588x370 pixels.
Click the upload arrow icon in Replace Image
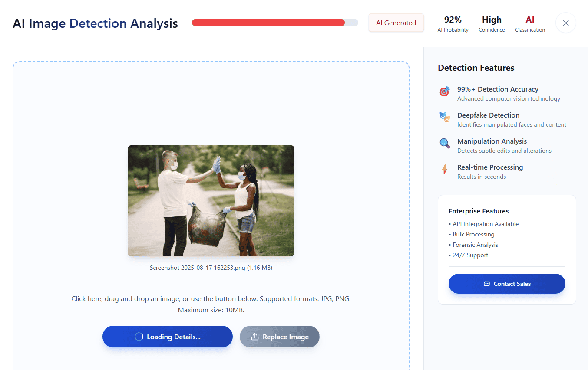click(x=255, y=337)
